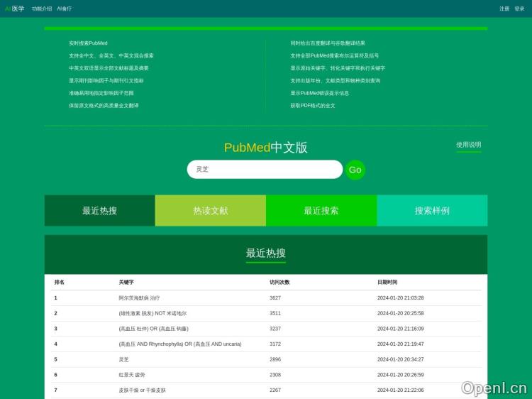Open the AI食疗 menu item
This screenshot has width=532, height=399.
tap(64, 9)
